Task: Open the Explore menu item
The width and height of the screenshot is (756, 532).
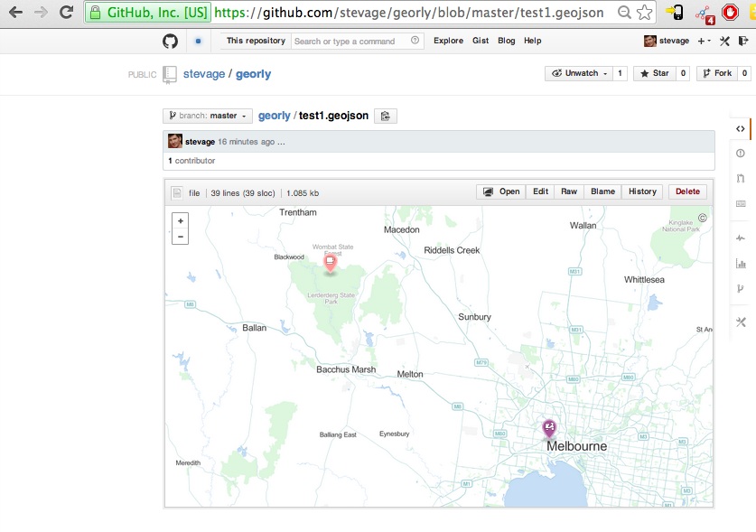Action: click(x=448, y=41)
